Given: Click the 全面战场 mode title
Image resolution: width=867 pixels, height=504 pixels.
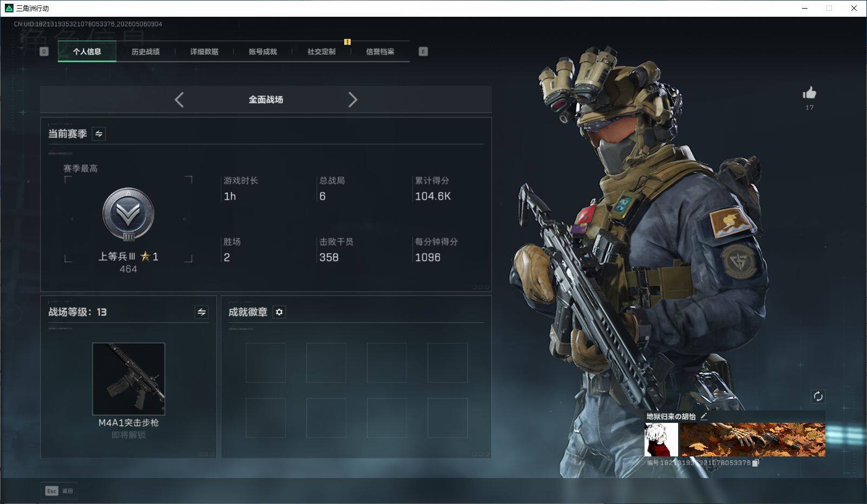Looking at the screenshot, I should [x=266, y=100].
